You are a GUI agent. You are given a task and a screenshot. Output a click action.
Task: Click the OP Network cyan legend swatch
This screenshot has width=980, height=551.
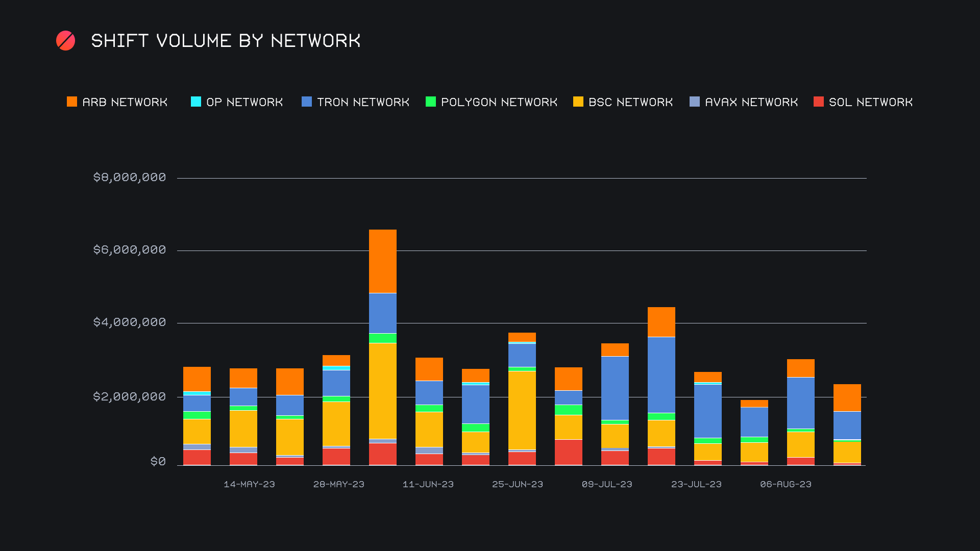tap(196, 102)
